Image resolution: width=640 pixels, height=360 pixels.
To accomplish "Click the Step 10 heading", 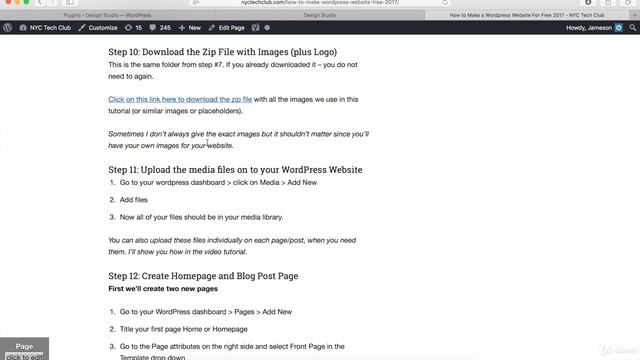I will pos(222,52).
